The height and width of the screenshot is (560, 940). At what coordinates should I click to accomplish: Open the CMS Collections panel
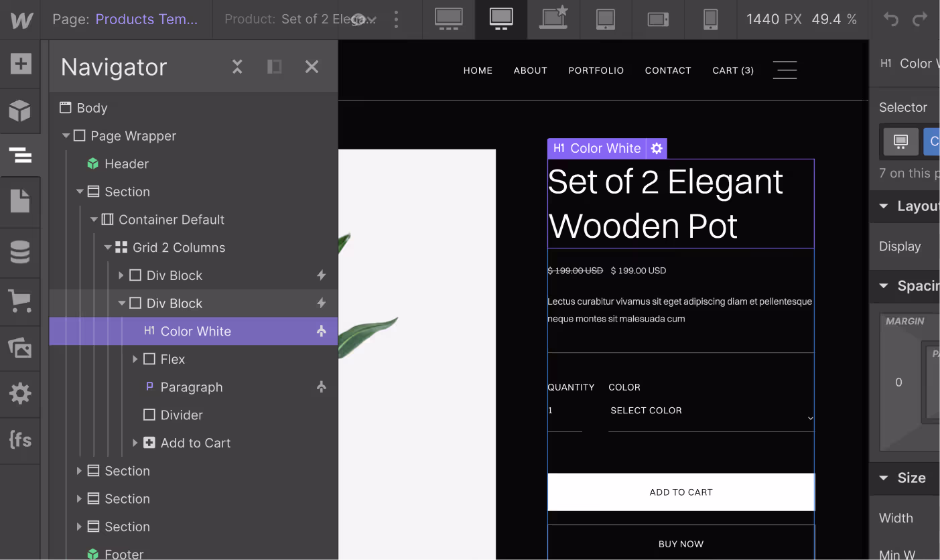20,253
